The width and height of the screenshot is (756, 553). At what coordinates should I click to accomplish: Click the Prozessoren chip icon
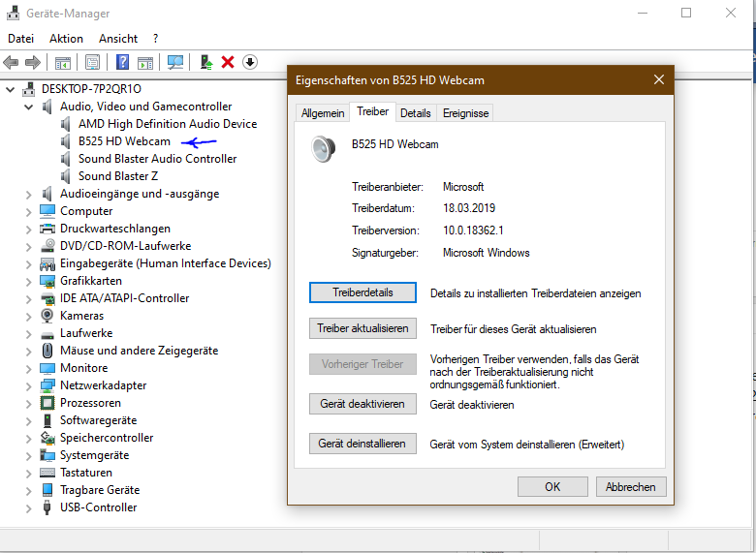[47, 403]
